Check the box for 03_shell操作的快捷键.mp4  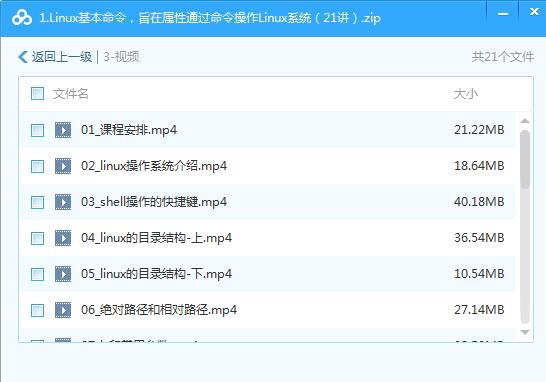[x=37, y=202]
